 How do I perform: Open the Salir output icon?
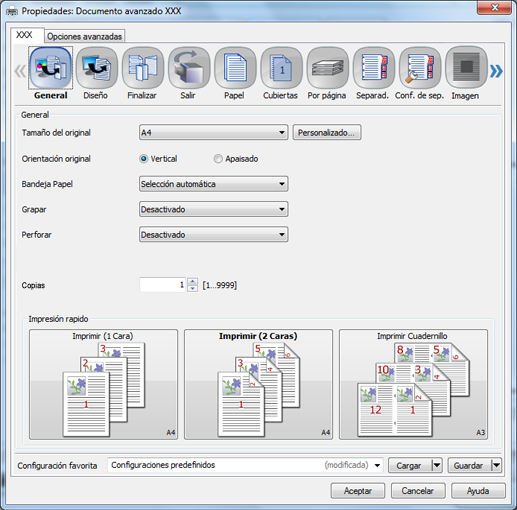(x=189, y=68)
